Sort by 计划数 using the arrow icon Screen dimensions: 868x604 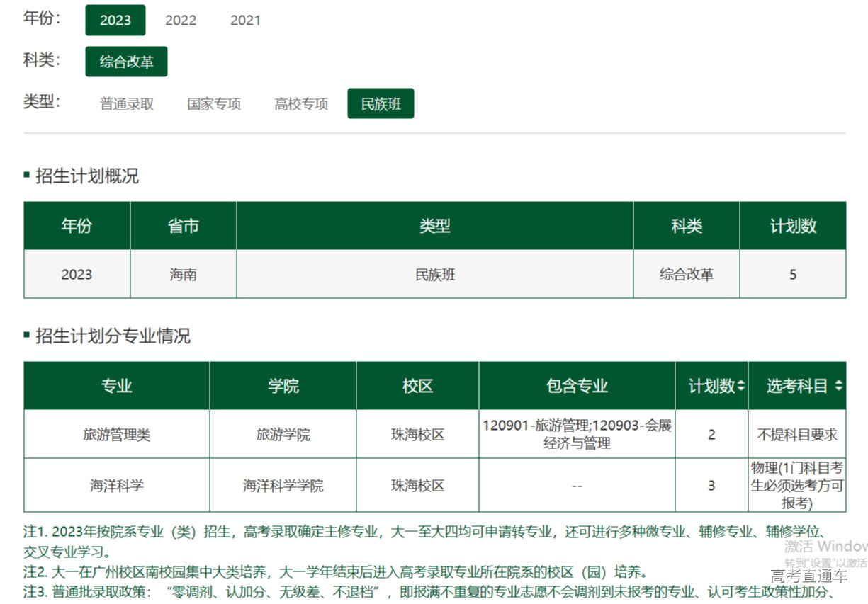click(x=741, y=386)
